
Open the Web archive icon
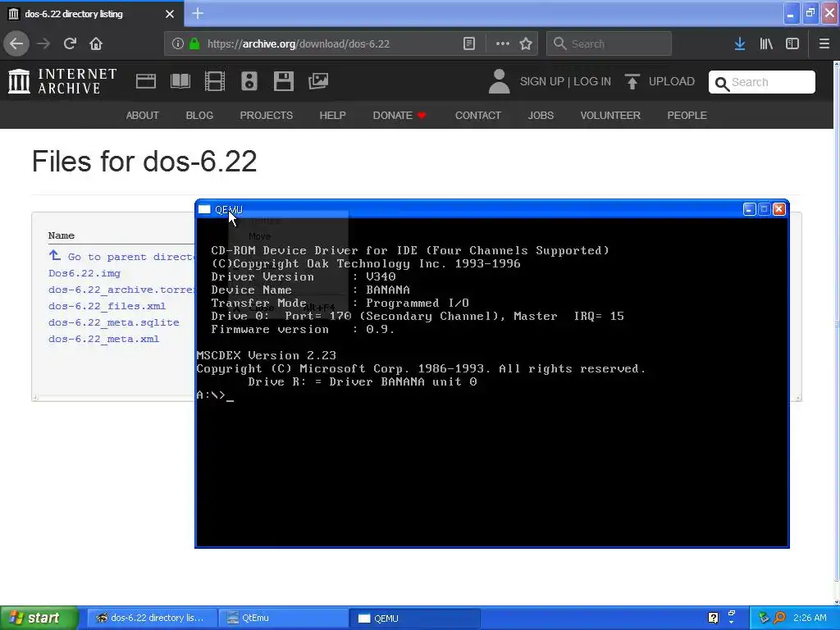[x=146, y=81]
